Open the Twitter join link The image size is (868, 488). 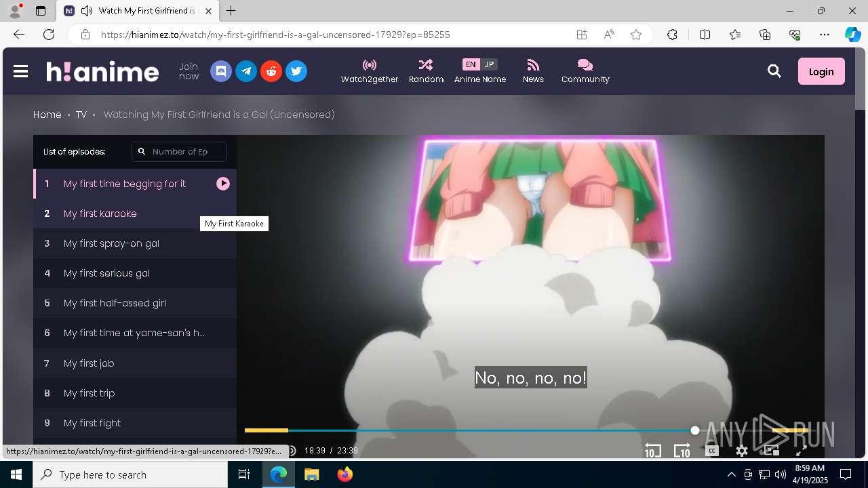tap(296, 71)
